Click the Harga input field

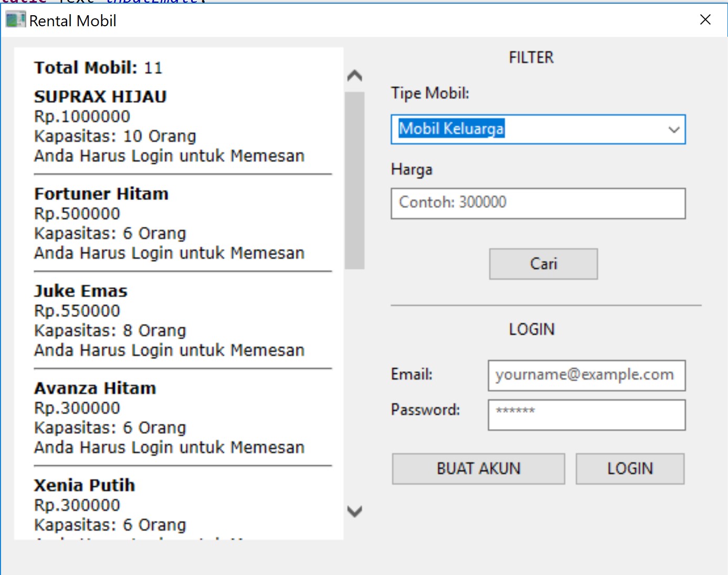(538, 203)
